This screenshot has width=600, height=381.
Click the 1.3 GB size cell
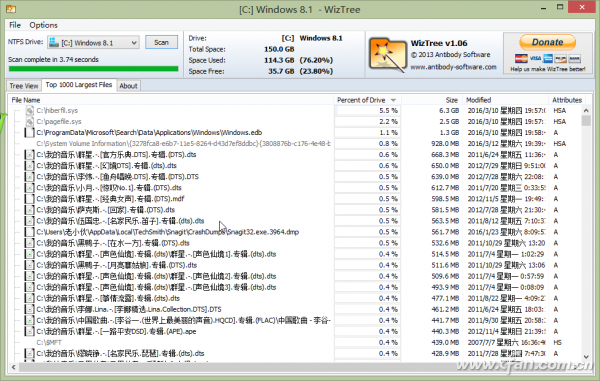tap(449, 133)
